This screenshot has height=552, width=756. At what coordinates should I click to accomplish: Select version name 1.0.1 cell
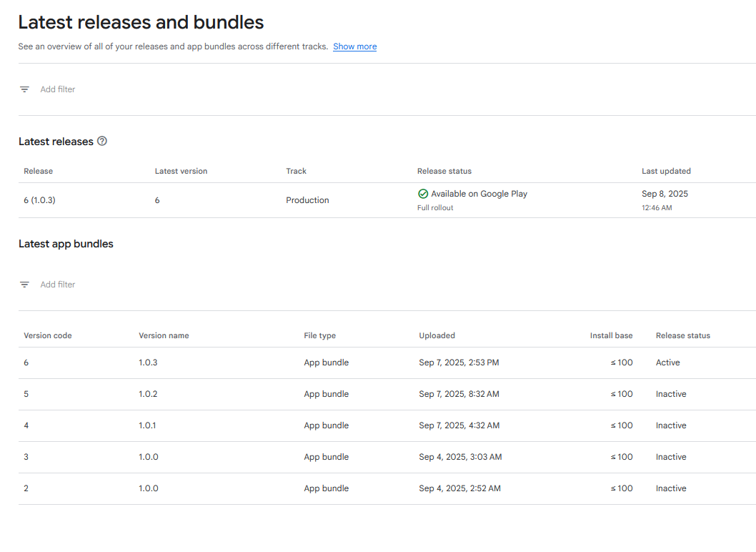point(147,425)
